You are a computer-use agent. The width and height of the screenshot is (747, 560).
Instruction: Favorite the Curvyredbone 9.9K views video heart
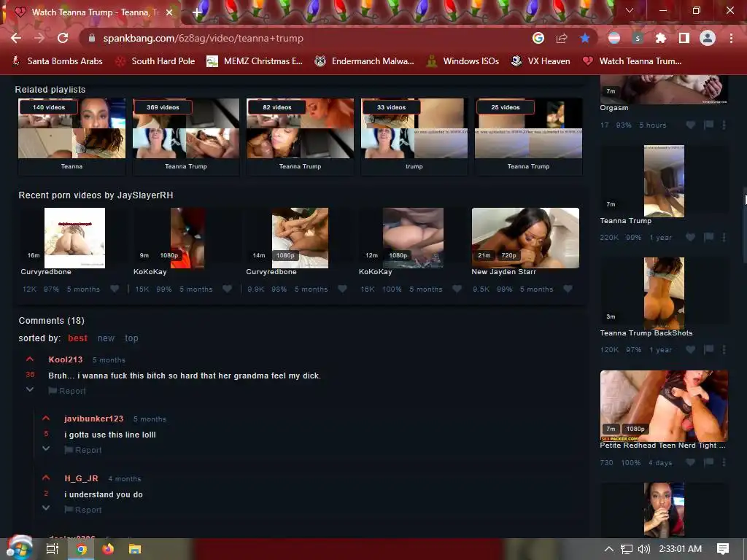pyautogui.click(x=342, y=289)
